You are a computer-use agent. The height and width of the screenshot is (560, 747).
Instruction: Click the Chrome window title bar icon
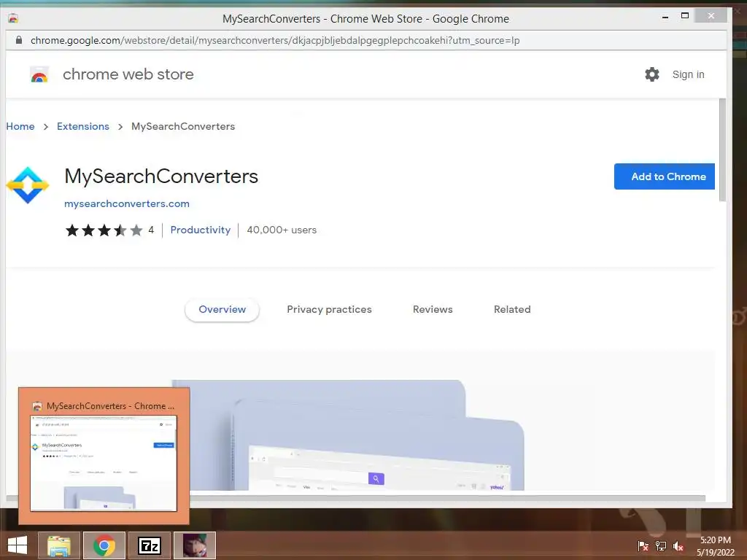coord(13,18)
